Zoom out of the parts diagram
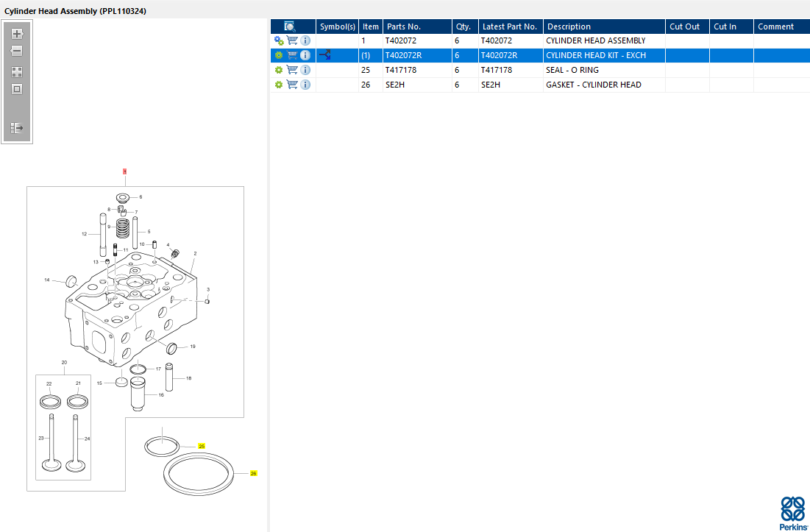This screenshot has height=532, width=810. [17, 51]
